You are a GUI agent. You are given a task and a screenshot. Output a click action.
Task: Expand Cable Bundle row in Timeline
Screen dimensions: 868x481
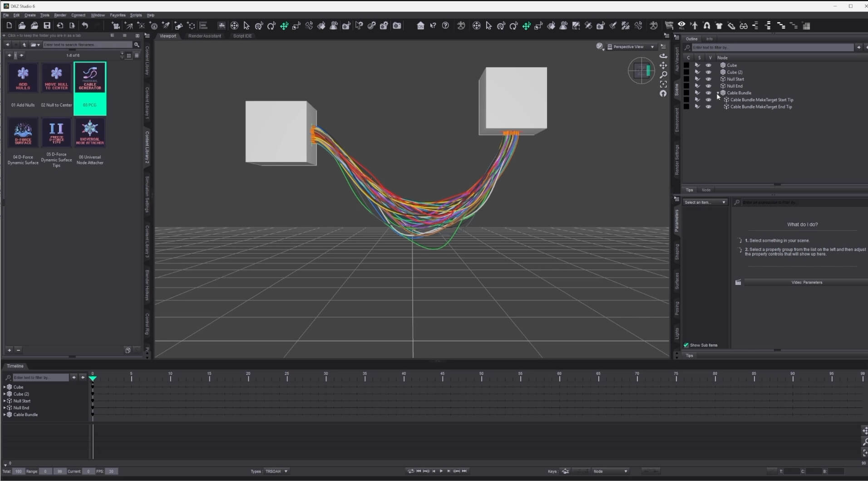point(5,415)
